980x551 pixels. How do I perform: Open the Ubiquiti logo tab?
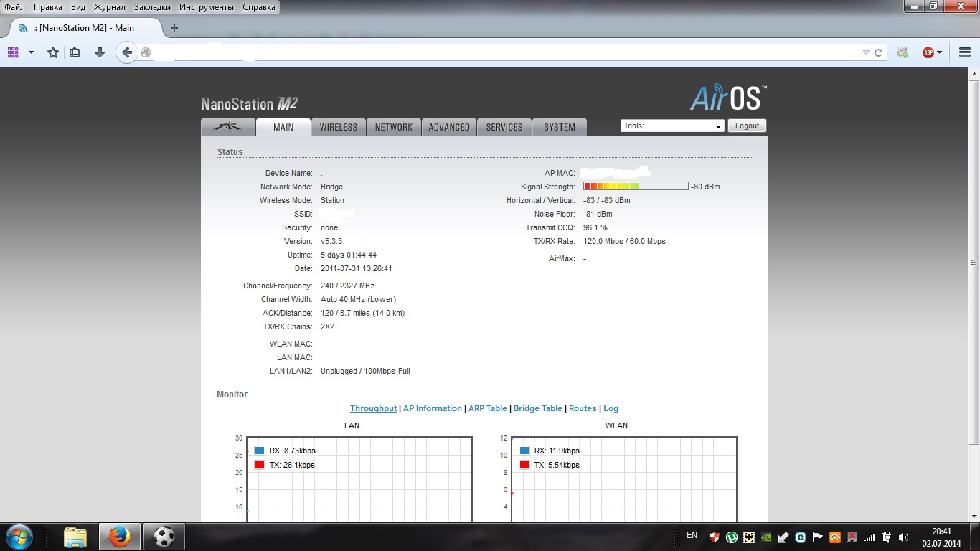point(228,127)
